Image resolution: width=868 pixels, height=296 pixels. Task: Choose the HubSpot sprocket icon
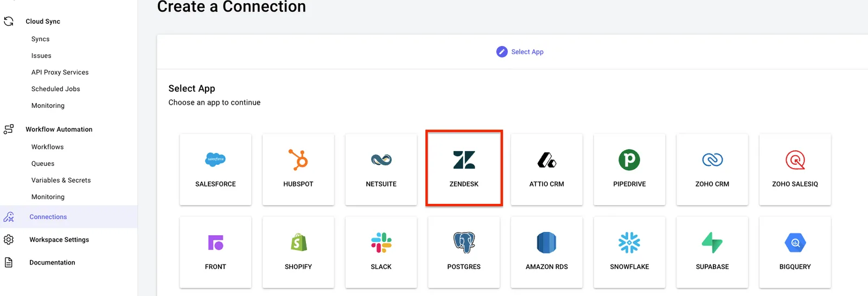coord(298,159)
